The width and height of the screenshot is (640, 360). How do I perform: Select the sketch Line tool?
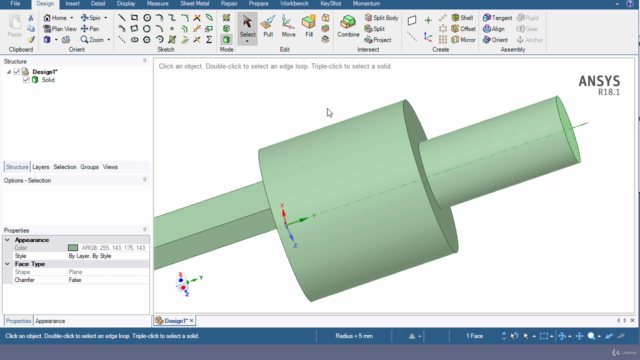pyautogui.click(x=122, y=18)
